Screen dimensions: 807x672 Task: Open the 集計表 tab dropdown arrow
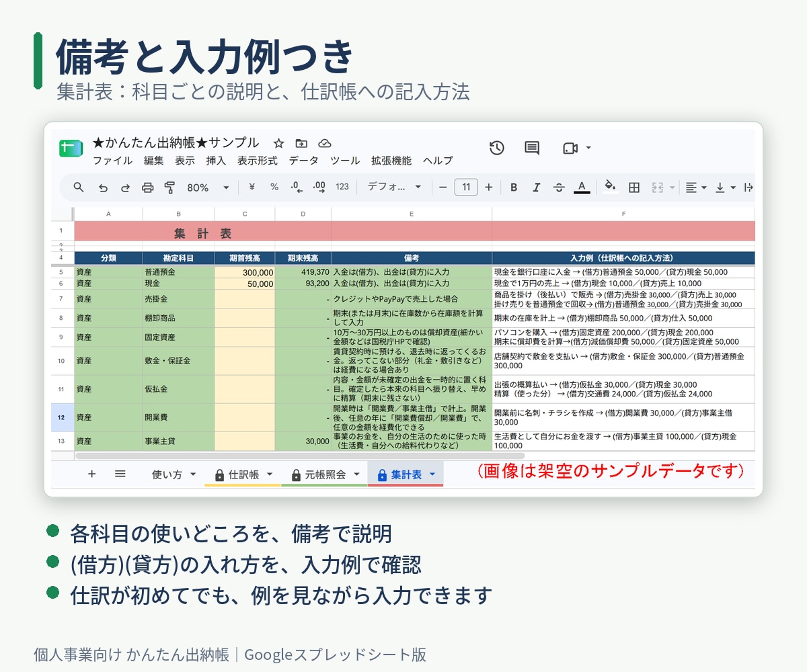(432, 474)
